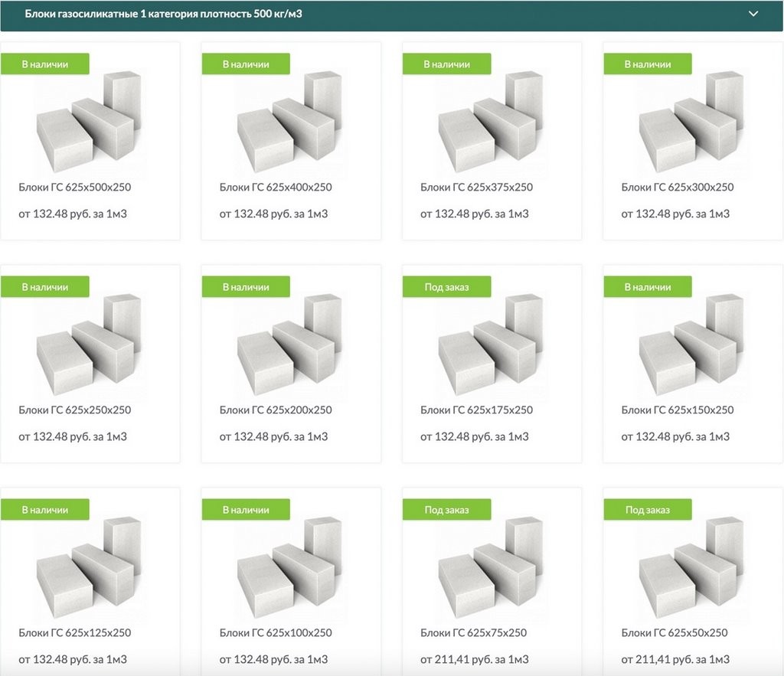Click Под заказ badge on 625x75x250 block

(446, 510)
